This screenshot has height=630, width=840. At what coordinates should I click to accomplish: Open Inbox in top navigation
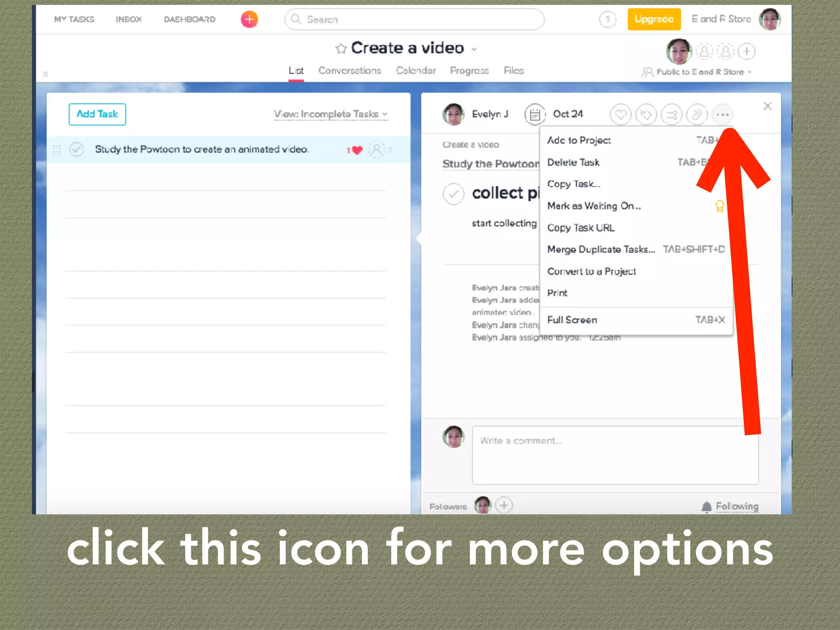point(128,19)
